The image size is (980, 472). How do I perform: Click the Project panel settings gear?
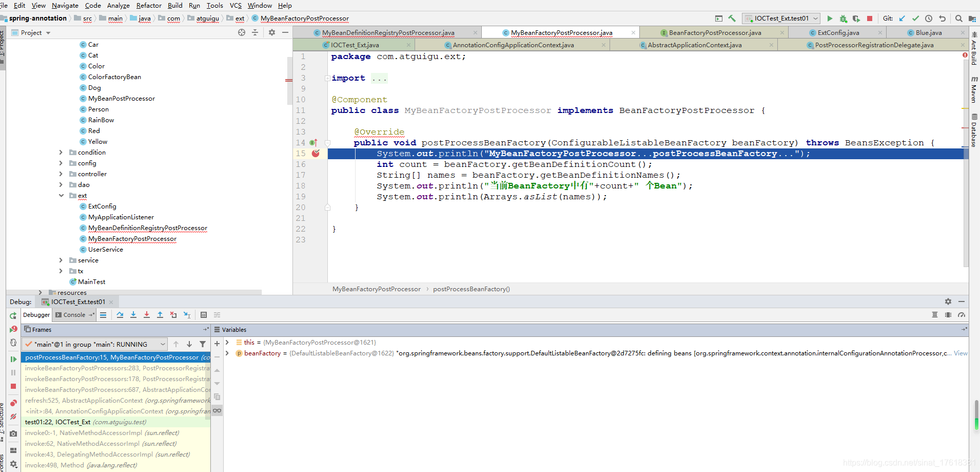pos(272,32)
